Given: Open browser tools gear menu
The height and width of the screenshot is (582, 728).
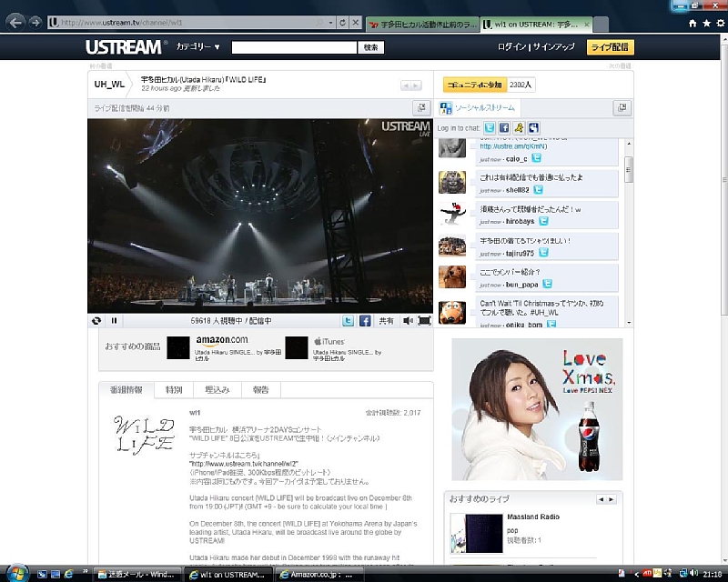Looking at the screenshot, I should pos(720,24).
